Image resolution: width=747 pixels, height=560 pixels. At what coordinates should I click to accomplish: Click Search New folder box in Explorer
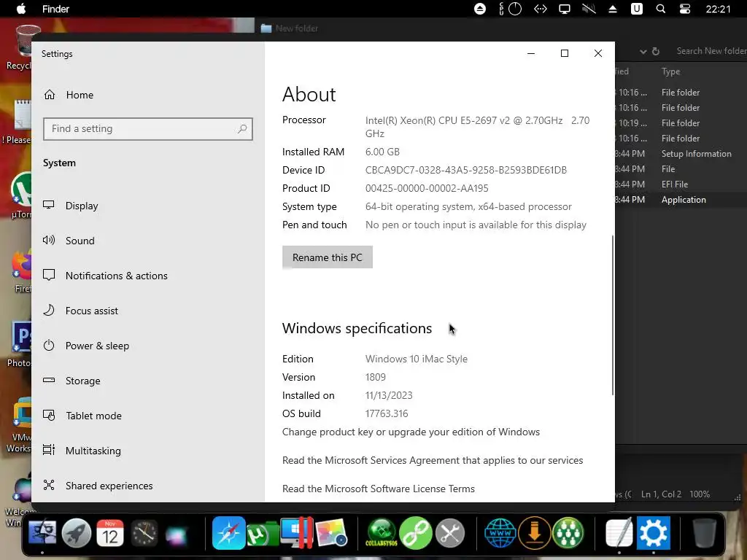point(710,51)
